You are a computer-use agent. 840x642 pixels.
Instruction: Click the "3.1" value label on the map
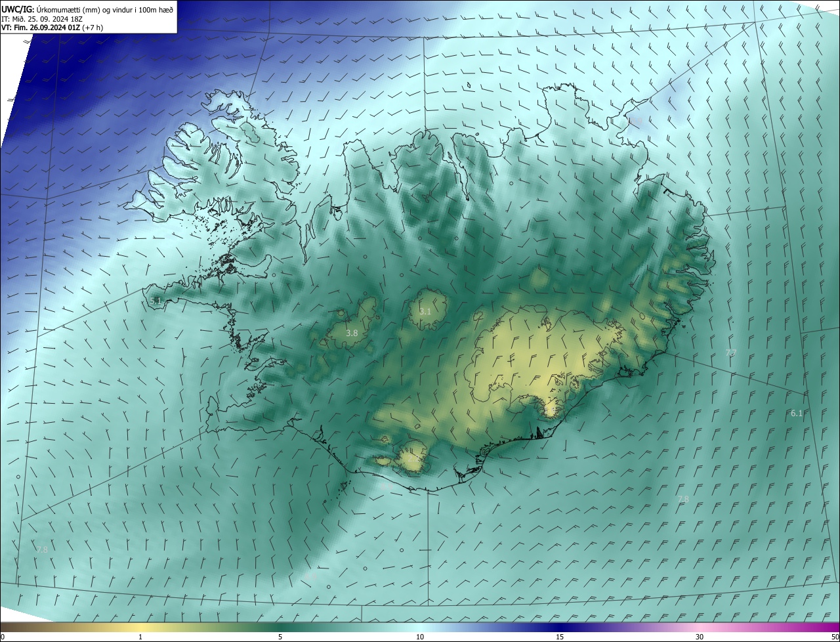[425, 311]
